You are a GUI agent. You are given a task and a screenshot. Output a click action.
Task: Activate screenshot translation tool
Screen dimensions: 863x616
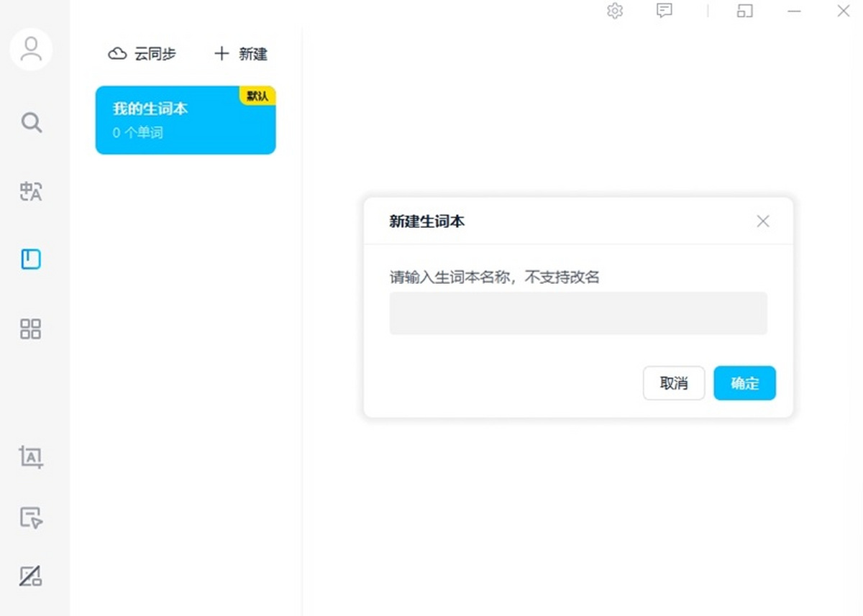[31, 457]
